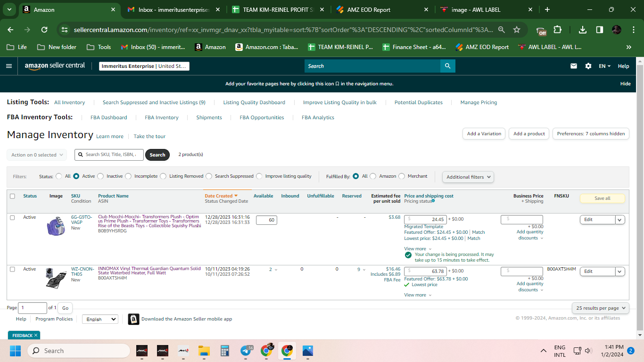The image size is (644, 362).
Task: Open File Explorer from the taskbar
Action: click(204, 351)
